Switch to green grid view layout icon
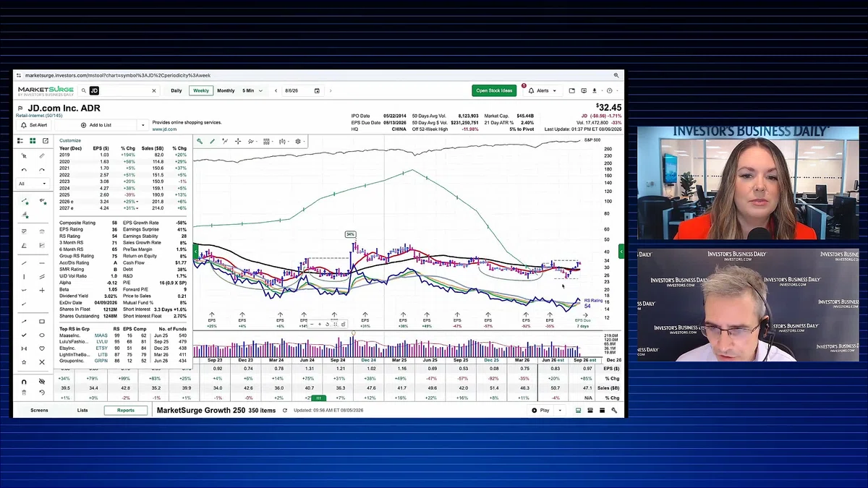The image size is (868, 488). [x=33, y=141]
